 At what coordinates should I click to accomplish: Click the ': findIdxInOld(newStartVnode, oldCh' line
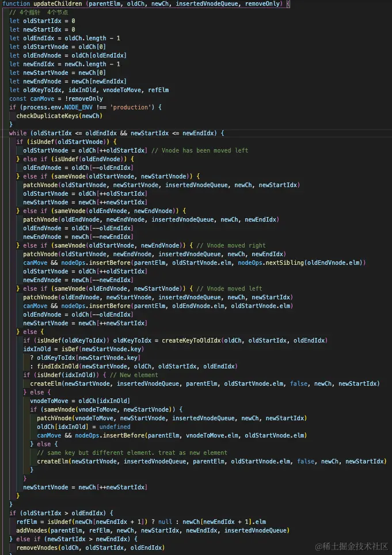tap(134, 366)
